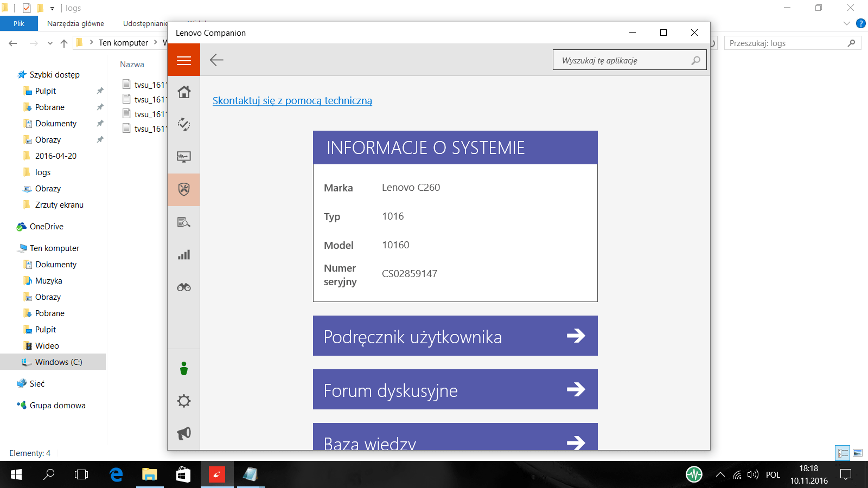Open the Home section in Lenovo Companion

pos(184,92)
